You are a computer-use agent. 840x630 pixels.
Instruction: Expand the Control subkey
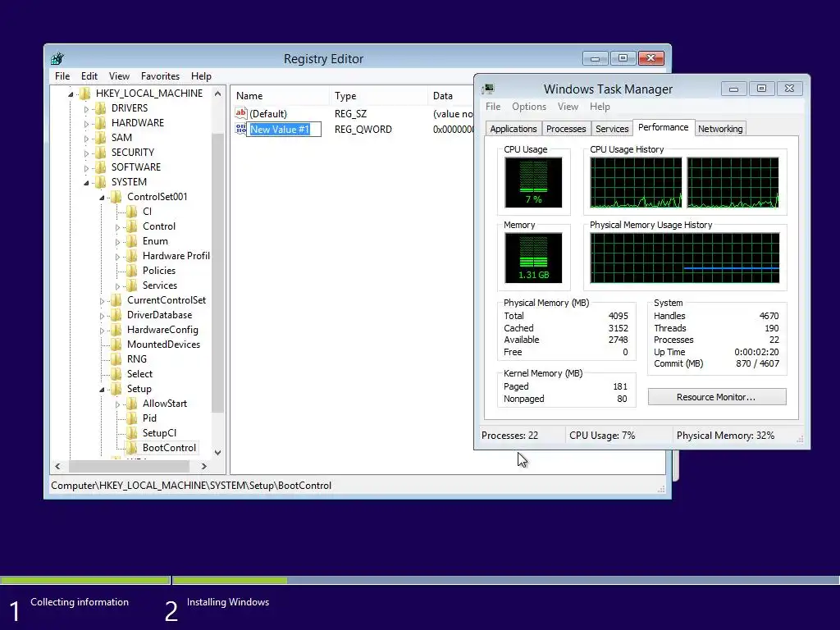(x=117, y=227)
